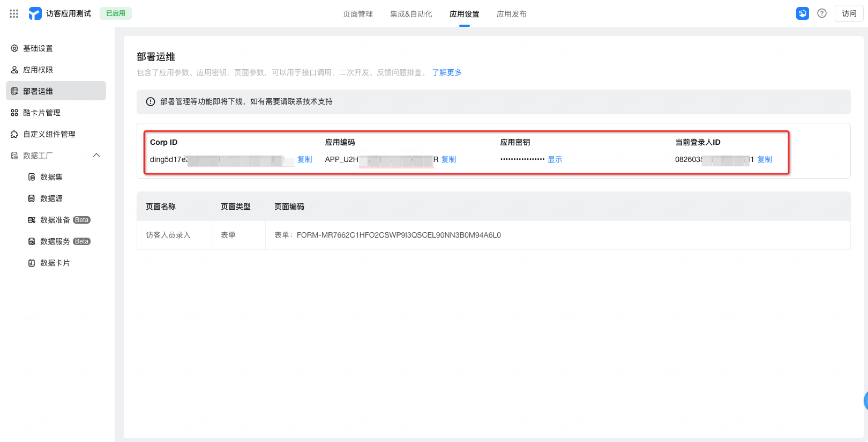Click the 页面名称 column header
The height and width of the screenshot is (442, 868).
[x=161, y=207]
